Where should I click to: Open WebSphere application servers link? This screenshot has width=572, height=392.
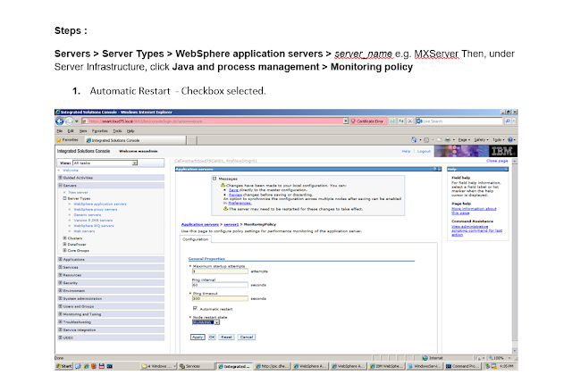click(100, 204)
